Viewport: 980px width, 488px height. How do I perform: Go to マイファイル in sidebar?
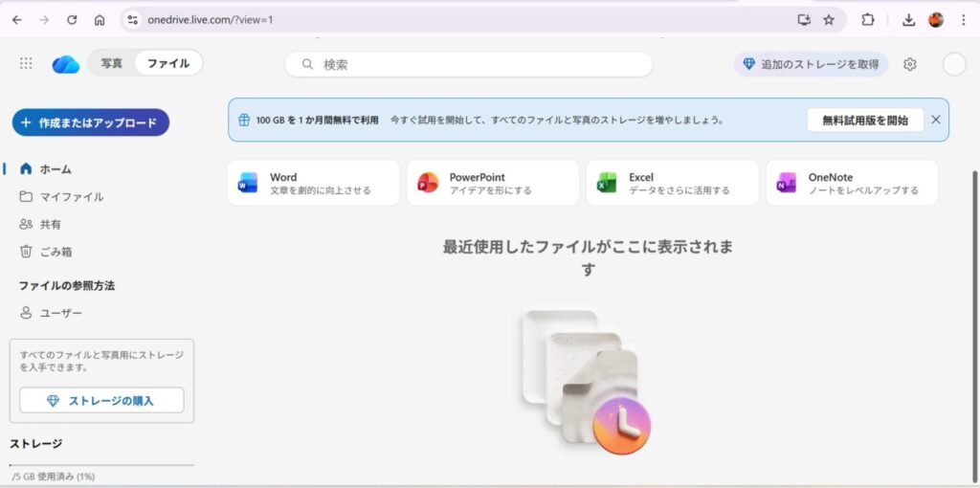pyautogui.click(x=71, y=196)
